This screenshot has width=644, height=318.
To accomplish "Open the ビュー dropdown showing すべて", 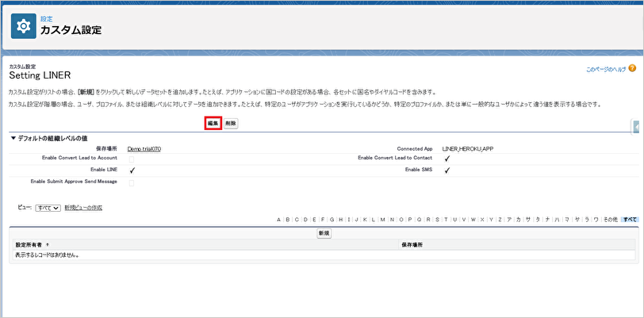I will (48, 209).
